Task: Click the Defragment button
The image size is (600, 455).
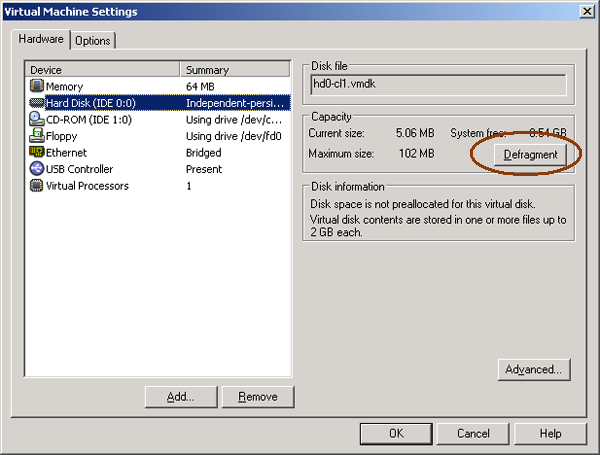Action: tap(530, 155)
